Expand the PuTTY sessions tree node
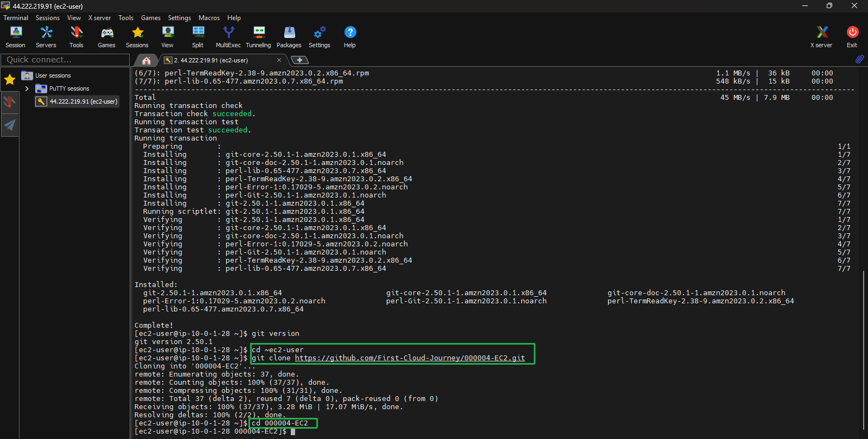 tap(27, 88)
